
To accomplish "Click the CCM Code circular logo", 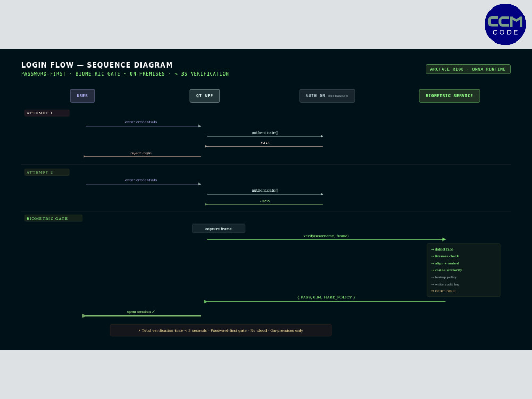I will (x=505, y=24).
